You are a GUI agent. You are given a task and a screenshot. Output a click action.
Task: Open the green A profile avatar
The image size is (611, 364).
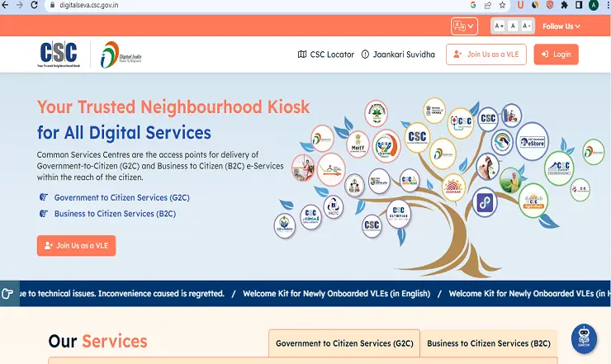click(x=594, y=5)
